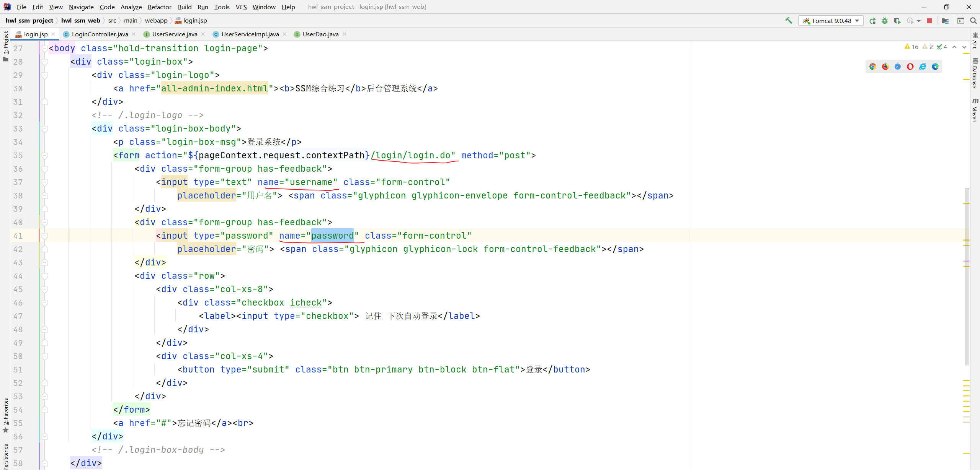
Task: Stop the running Tomcat server
Action: click(x=929, y=21)
